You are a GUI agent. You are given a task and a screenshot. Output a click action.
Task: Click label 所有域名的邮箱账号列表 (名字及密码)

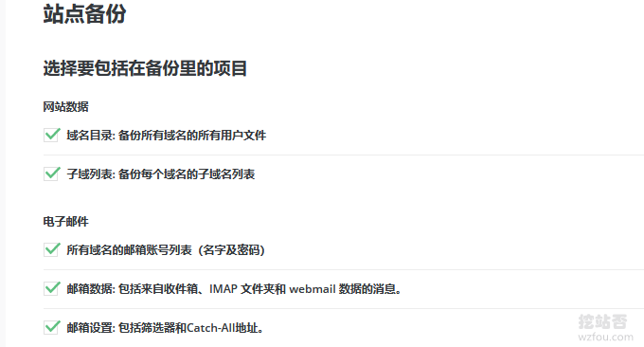coord(166,250)
